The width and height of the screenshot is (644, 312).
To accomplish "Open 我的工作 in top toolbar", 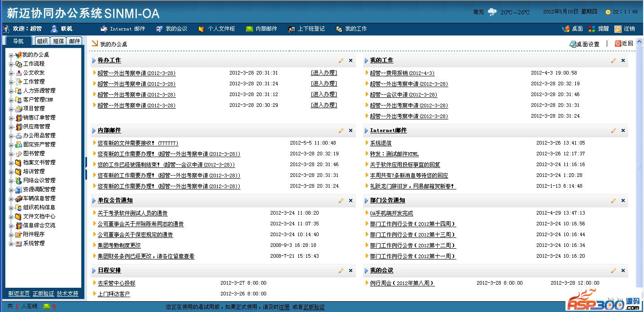I will 351,29.
